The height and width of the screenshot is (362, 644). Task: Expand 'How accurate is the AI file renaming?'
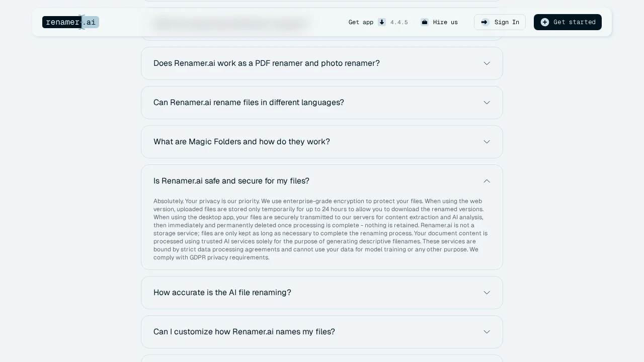[x=322, y=293]
